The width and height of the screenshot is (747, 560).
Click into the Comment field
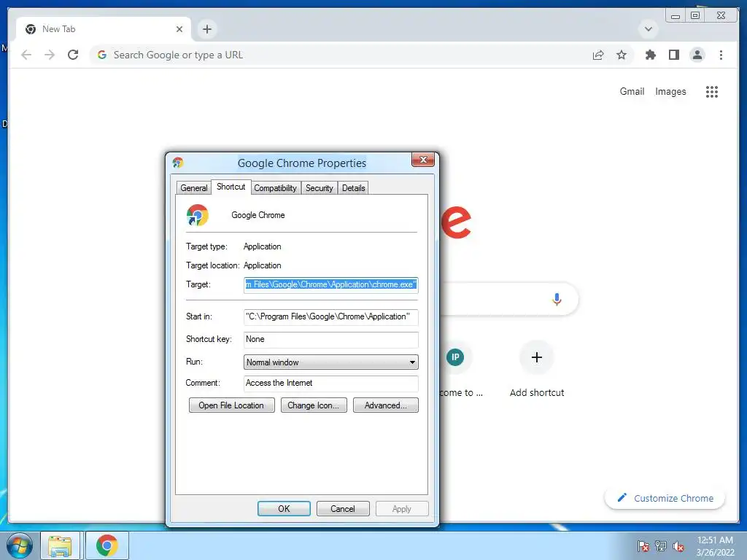pos(330,384)
